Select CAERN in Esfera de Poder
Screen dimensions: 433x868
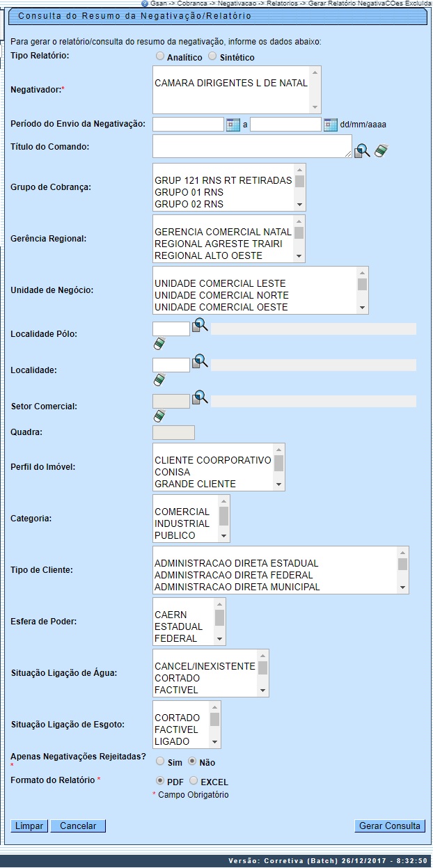click(169, 615)
